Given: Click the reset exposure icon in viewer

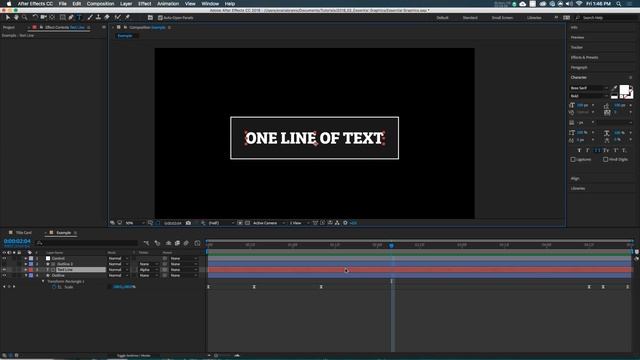Looking at the screenshot, I should pyautogui.click(x=345, y=223).
